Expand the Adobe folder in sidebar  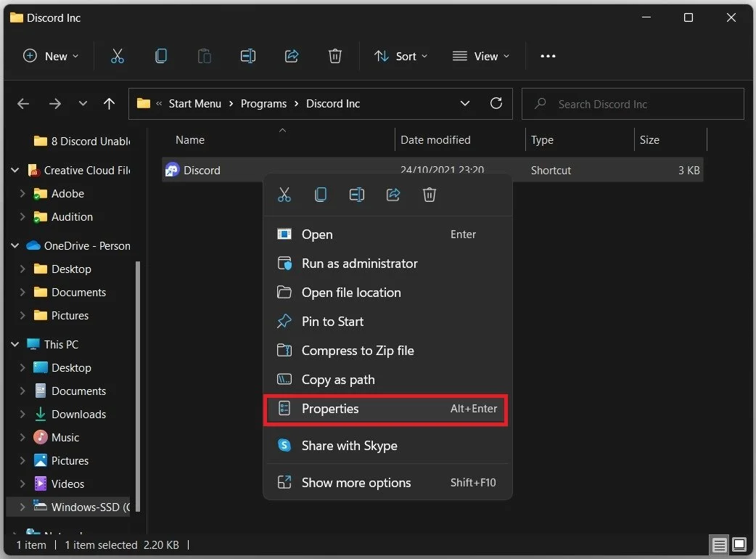point(22,193)
